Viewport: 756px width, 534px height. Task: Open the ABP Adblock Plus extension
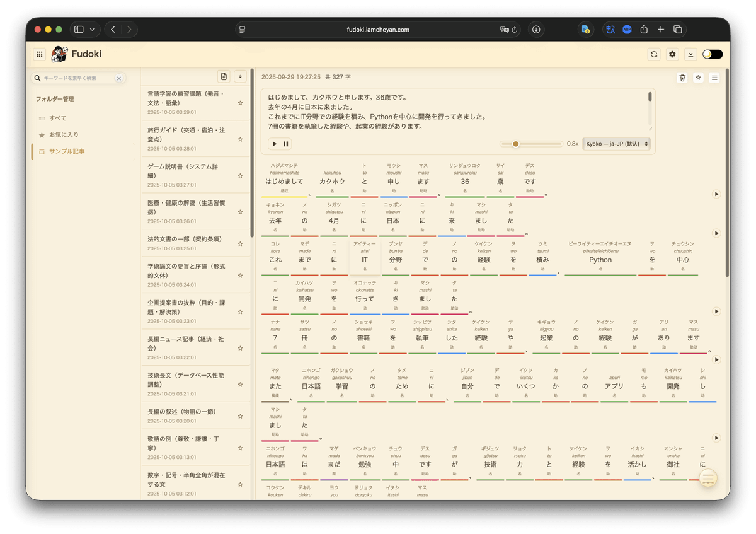click(x=627, y=30)
